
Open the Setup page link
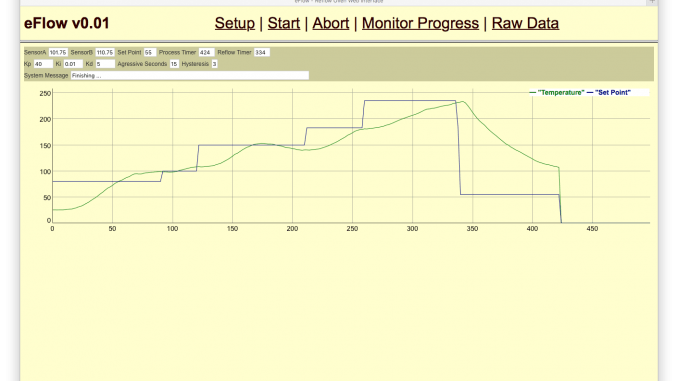pyautogui.click(x=235, y=23)
